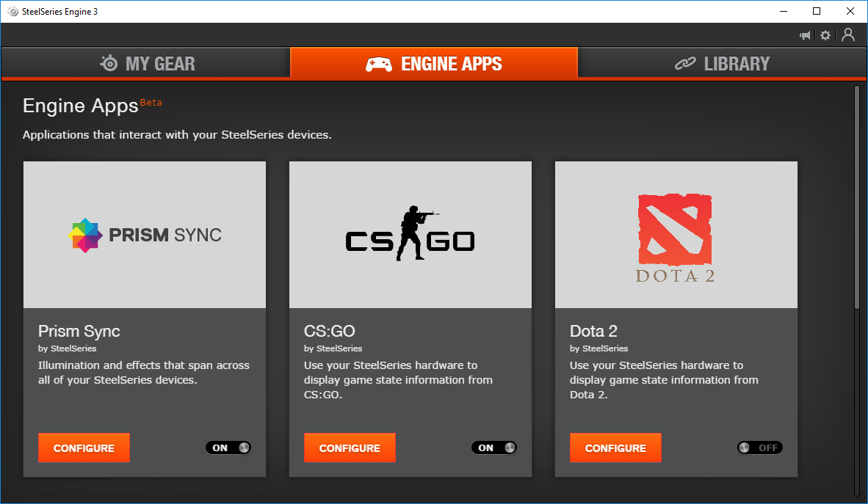Click the vertical scrollbar on the right
868x504 pixels.
click(x=856, y=198)
